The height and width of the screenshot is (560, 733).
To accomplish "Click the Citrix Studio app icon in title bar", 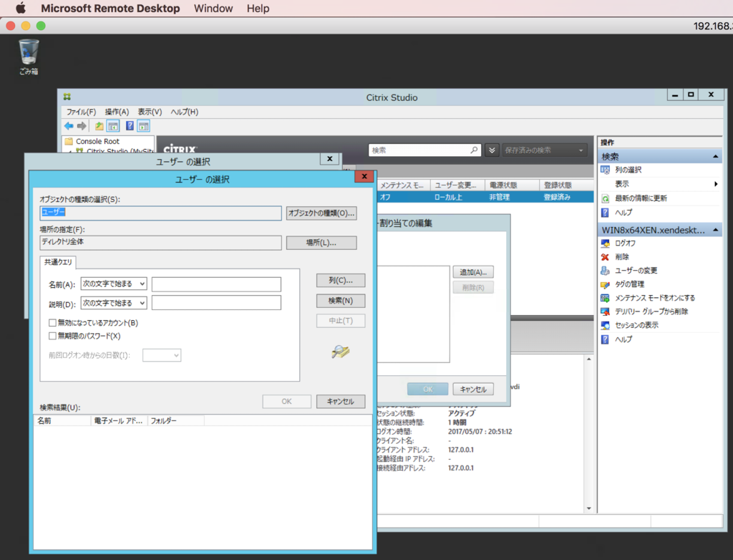I will (x=67, y=97).
